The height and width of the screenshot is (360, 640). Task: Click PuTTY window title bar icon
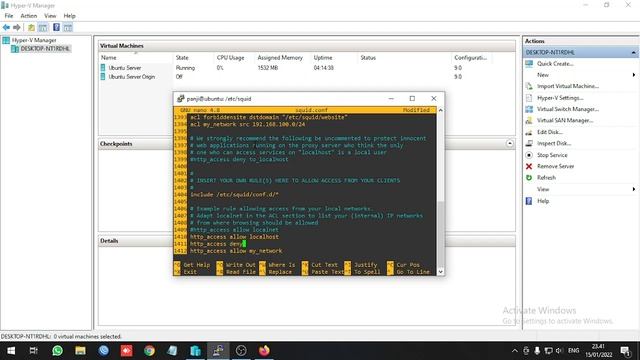point(180,98)
